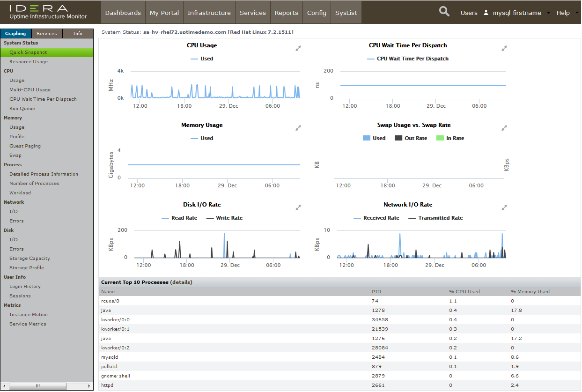Expand the Swap Usage vs. Swap Rate chart
The height and width of the screenshot is (392, 582).
pyautogui.click(x=504, y=128)
